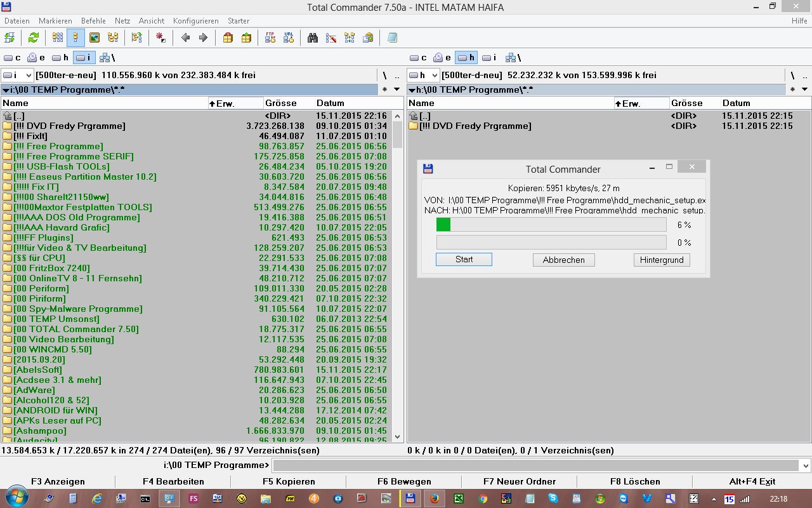Open the Notepad toolbar icon

tap(392, 38)
